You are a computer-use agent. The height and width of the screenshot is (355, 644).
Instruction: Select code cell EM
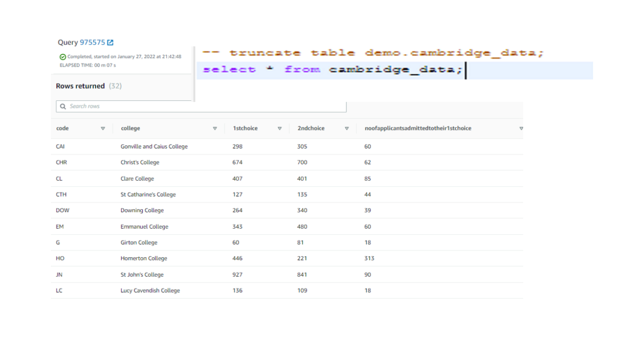(x=60, y=227)
